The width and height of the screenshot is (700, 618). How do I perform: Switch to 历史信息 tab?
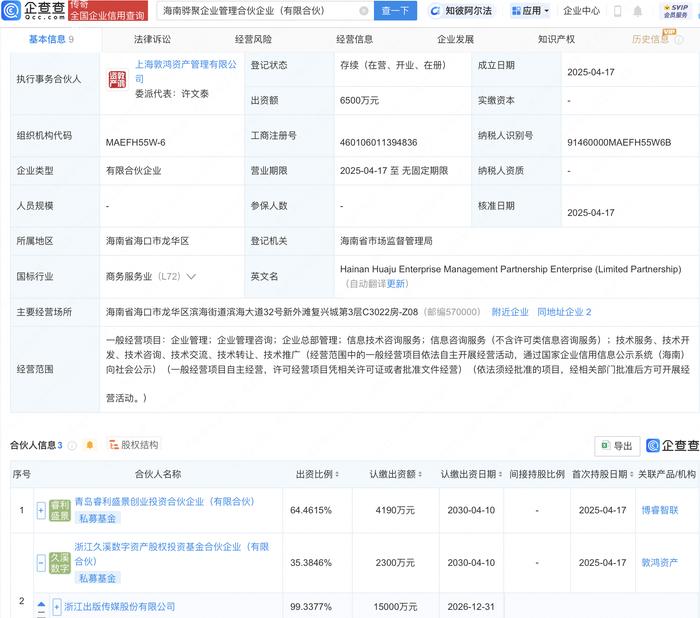click(650, 40)
